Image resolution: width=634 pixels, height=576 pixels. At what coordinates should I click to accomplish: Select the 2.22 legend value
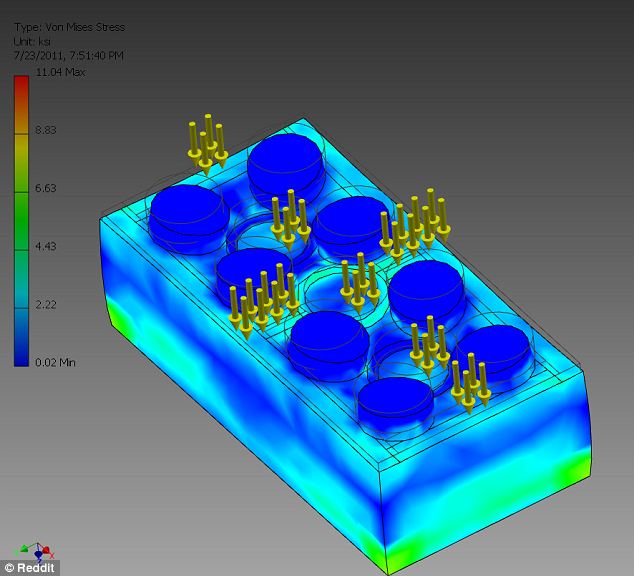tap(45, 304)
